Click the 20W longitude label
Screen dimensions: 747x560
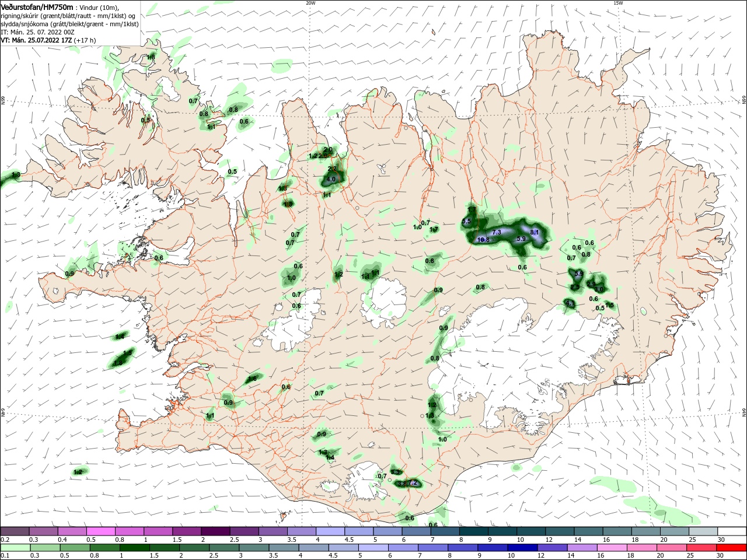pyautogui.click(x=310, y=3)
